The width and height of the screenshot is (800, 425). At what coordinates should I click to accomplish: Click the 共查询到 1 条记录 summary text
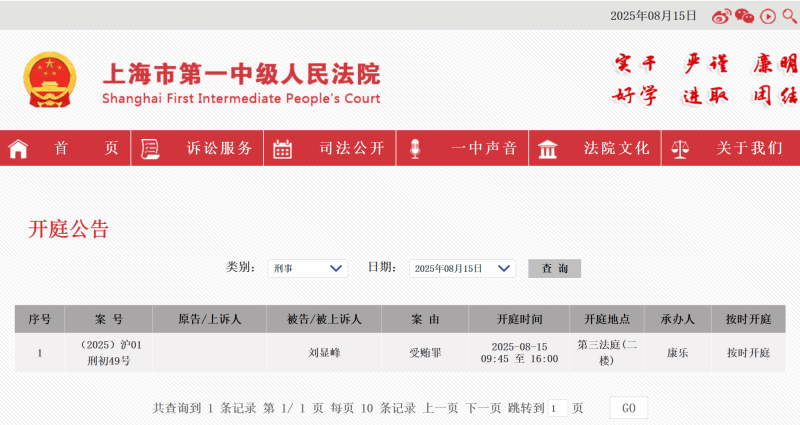pyautogui.click(x=205, y=408)
